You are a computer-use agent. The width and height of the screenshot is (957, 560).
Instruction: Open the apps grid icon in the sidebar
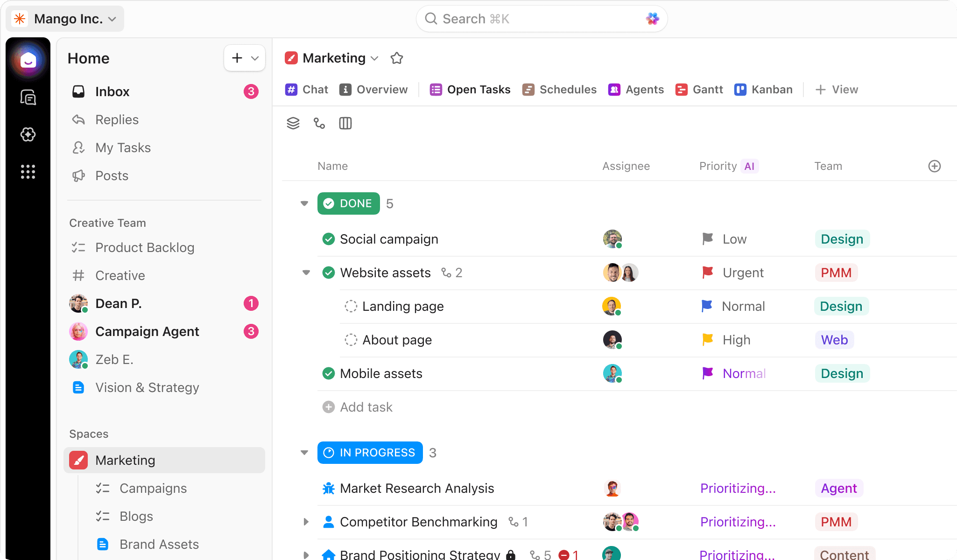(x=28, y=172)
